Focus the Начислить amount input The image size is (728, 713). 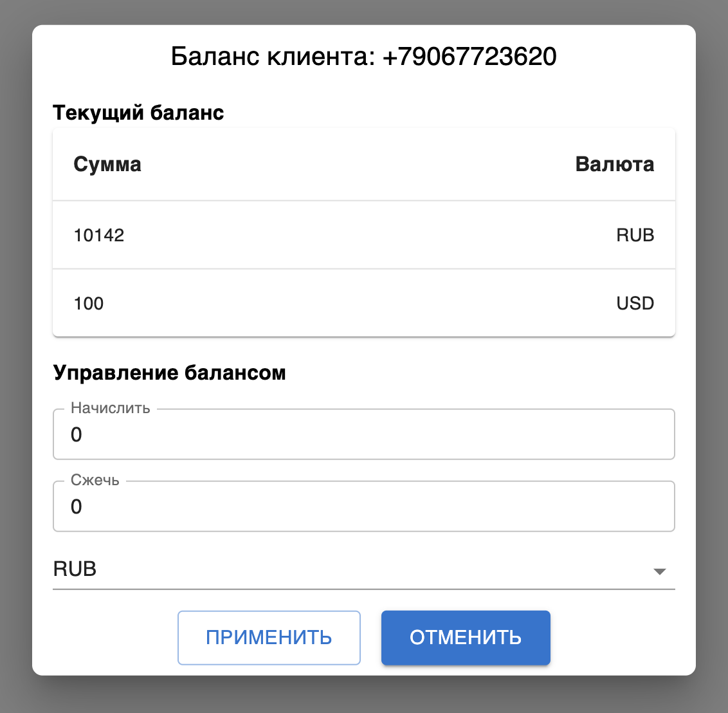363,436
